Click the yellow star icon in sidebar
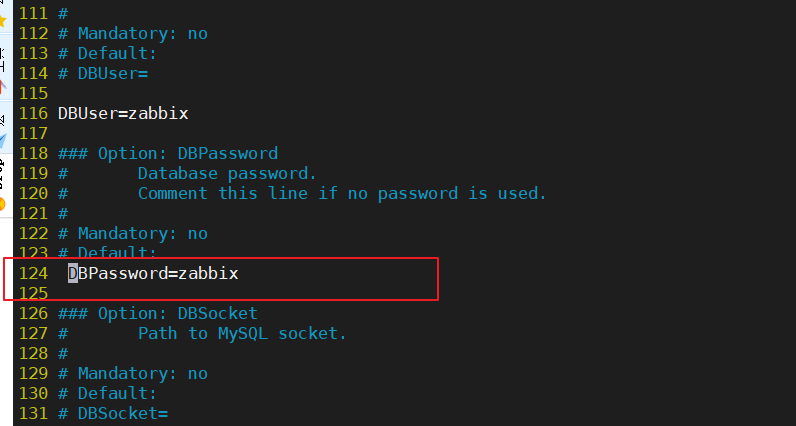This screenshot has width=796, height=426. pyautogui.click(x=3, y=20)
